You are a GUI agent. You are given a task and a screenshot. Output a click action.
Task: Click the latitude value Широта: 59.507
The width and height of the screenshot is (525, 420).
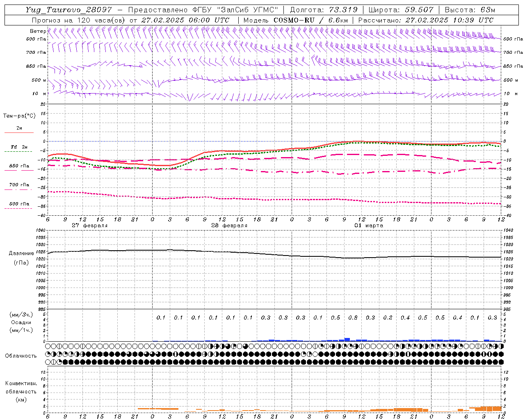pyautogui.click(x=401, y=10)
